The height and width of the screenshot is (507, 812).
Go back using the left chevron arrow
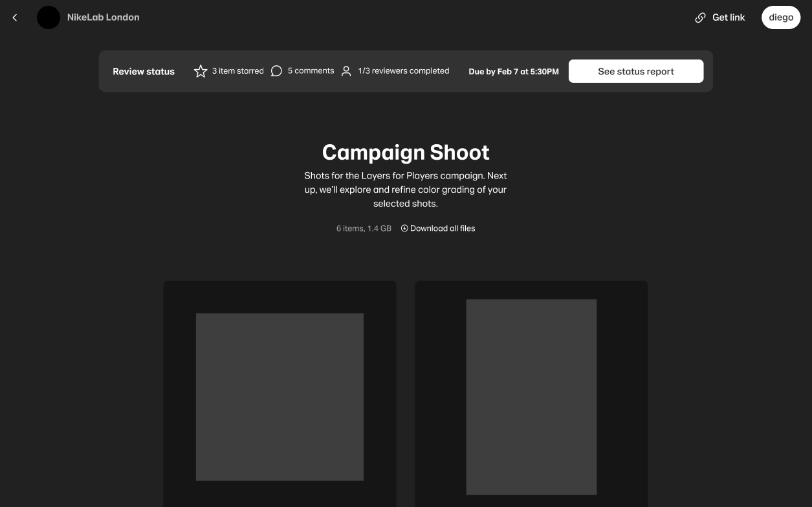click(15, 17)
